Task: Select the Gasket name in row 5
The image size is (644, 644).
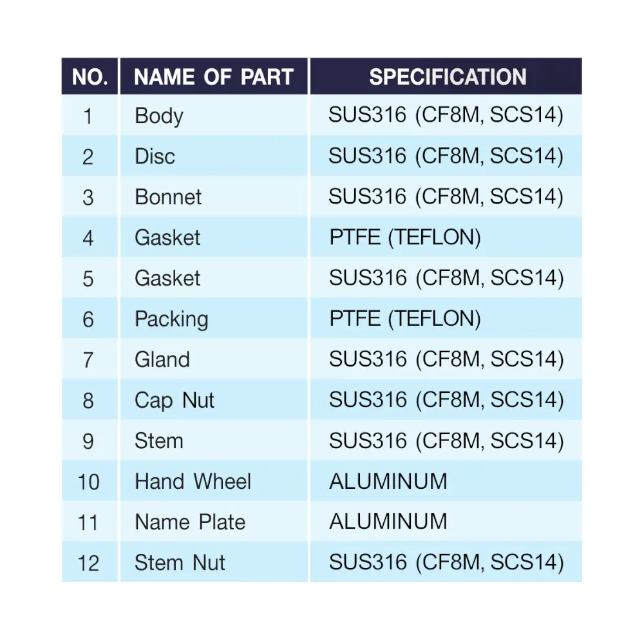Action: tap(167, 278)
